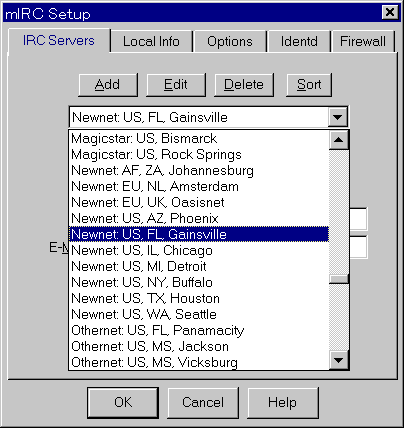This screenshot has height=428, width=404.
Task: Click the list scrollbar down arrow
Action: [x=339, y=360]
